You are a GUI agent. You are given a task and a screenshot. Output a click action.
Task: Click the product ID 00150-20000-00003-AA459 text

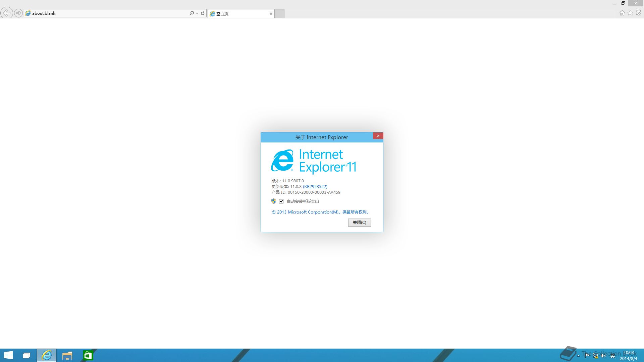pos(314,192)
